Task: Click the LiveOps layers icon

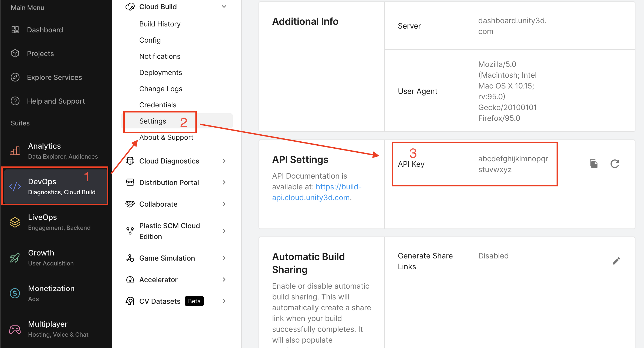Action: pos(15,222)
